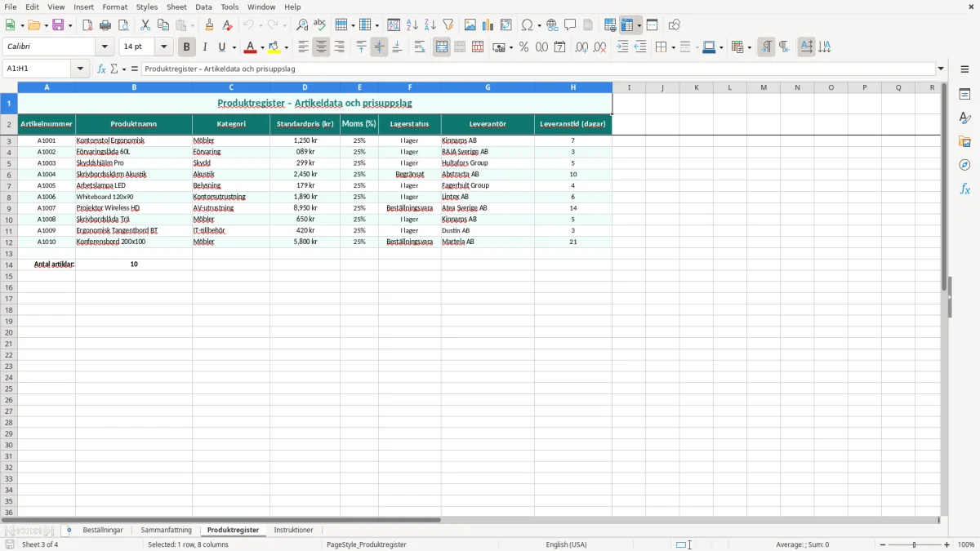Viewport: 980px width, 551px height.
Task: Export directly as PDF icon
Action: [87, 25]
